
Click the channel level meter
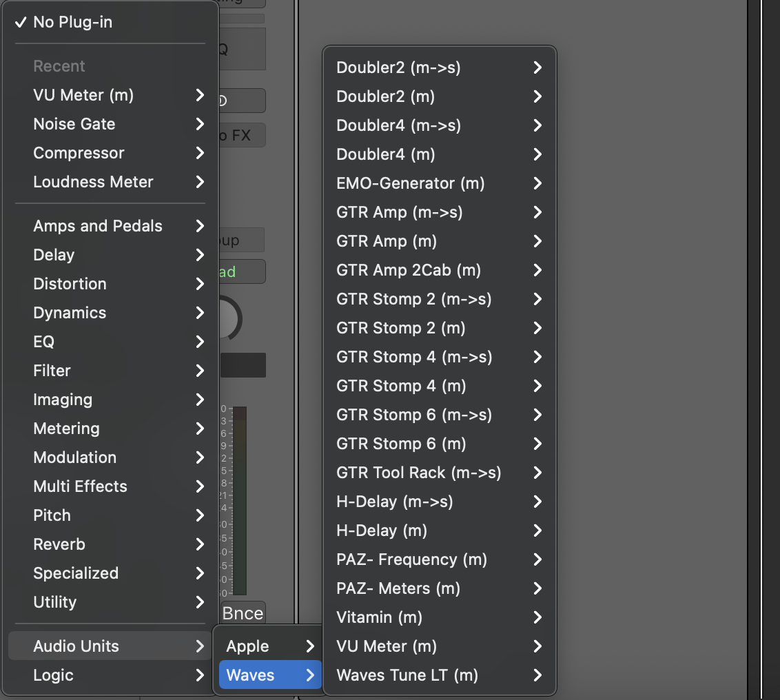point(239,500)
